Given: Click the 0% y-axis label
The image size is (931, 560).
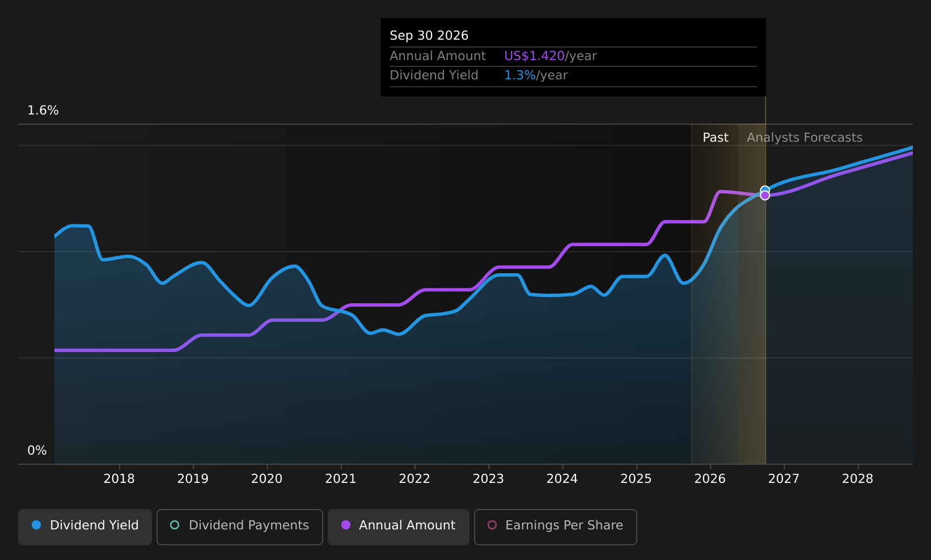Looking at the screenshot, I should [x=37, y=451].
